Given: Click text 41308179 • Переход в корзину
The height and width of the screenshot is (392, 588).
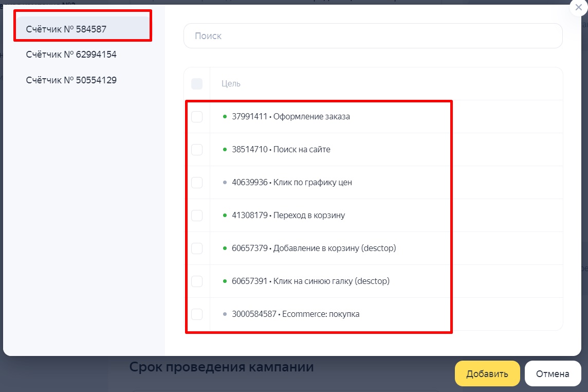Looking at the screenshot, I should (x=288, y=215).
